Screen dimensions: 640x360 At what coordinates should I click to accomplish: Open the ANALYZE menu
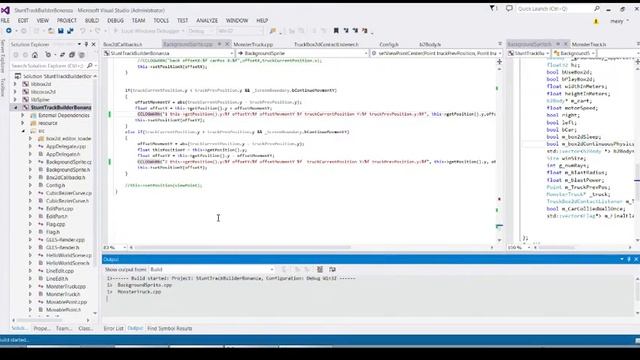pos(207,20)
